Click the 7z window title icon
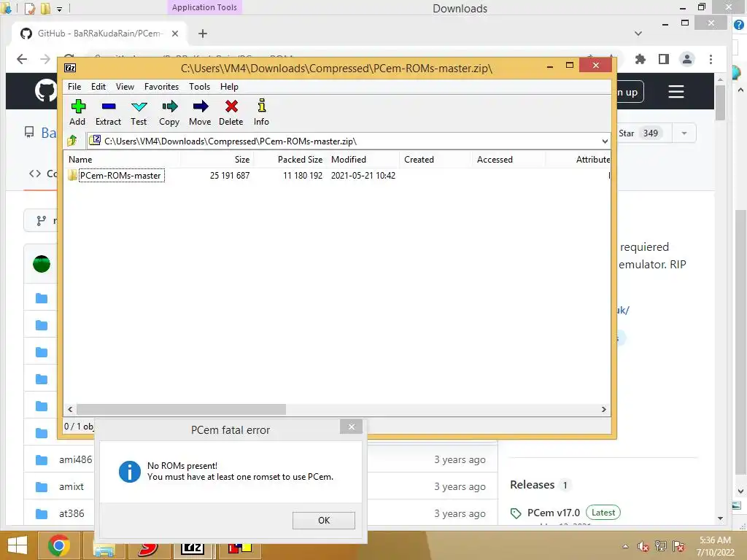Image resolution: width=747 pixels, height=560 pixels. (x=70, y=68)
